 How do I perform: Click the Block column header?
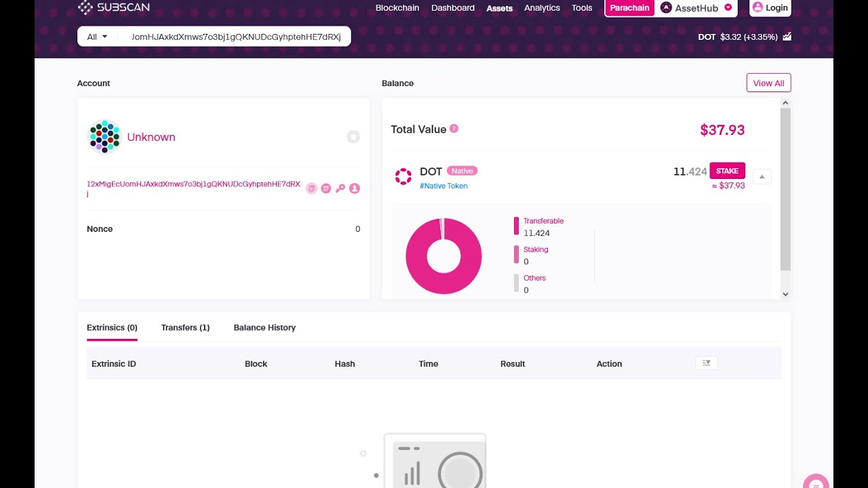point(256,364)
